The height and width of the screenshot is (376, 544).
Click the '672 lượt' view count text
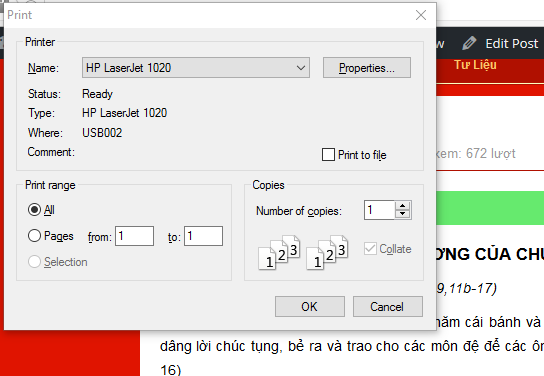[x=491, y=153]
